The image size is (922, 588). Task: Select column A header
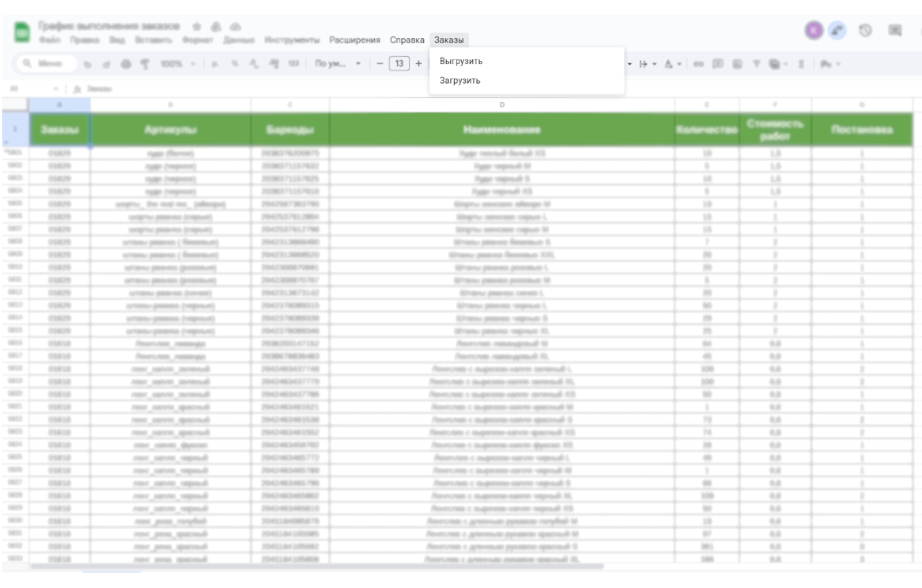60,105
